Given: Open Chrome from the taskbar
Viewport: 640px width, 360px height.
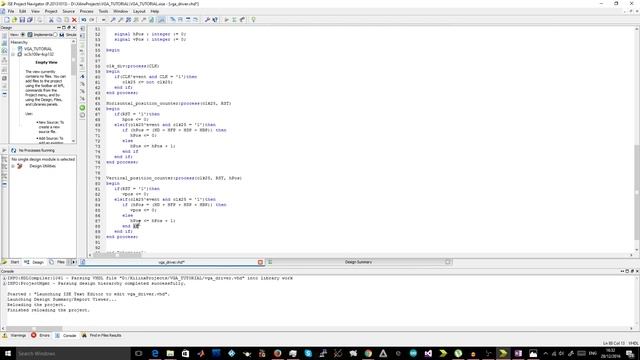Looking at the screenshot, I should (x=368, y=353).
